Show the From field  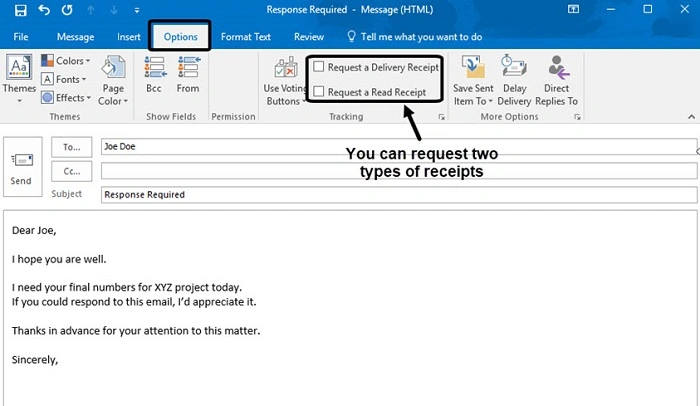click(x=188, y=75)
